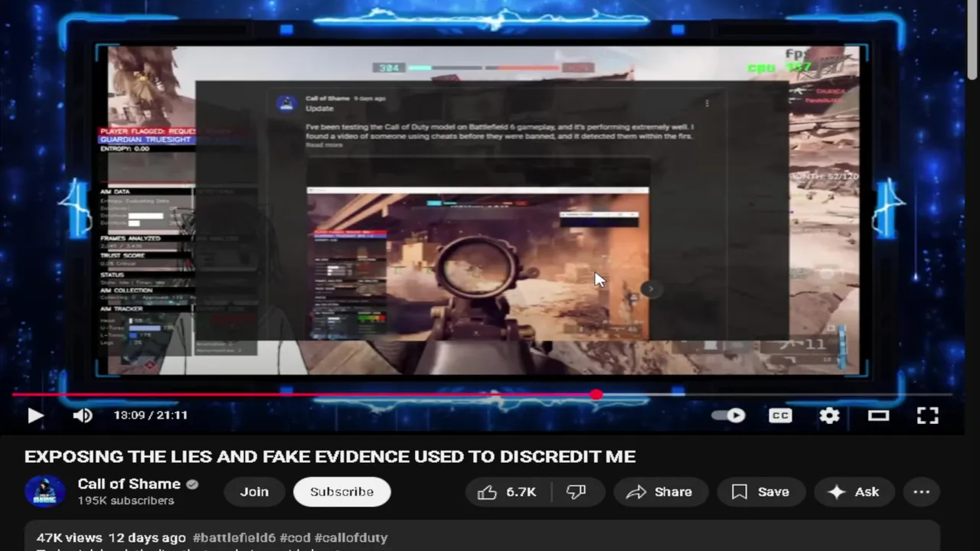Click the page scrollbar thumb
The width and height of the screenshot is (980, 551).
[x=973, y=40]
